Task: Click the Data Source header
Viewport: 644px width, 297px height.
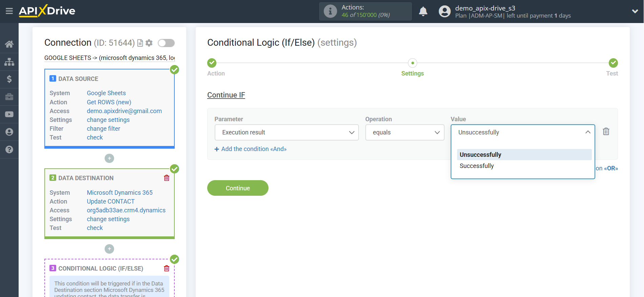Action: pyautogui.click(x=78, y=79)
